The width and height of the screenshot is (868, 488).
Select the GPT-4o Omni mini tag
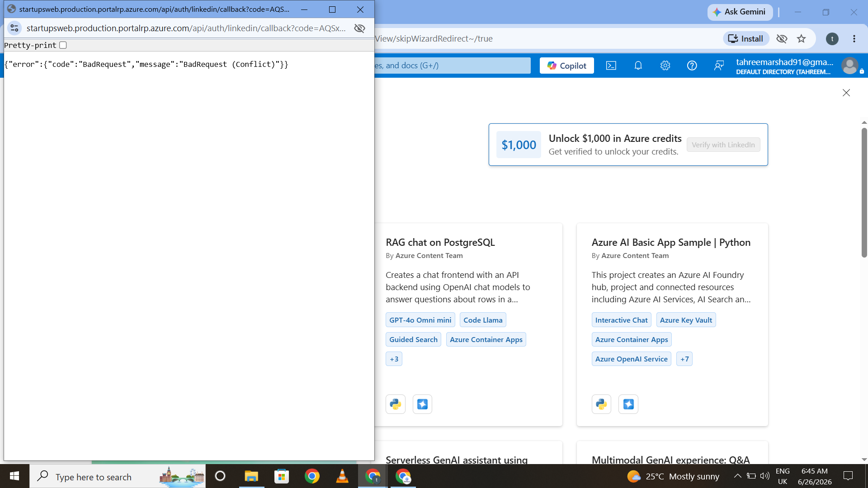coord(420,320)
